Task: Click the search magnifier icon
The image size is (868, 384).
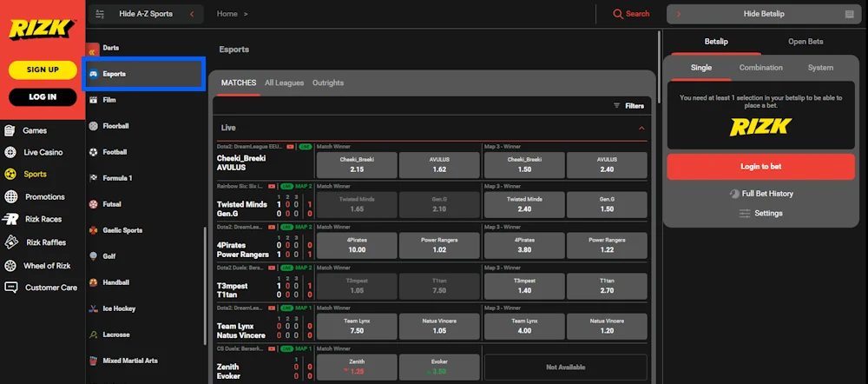Action: 618,14
